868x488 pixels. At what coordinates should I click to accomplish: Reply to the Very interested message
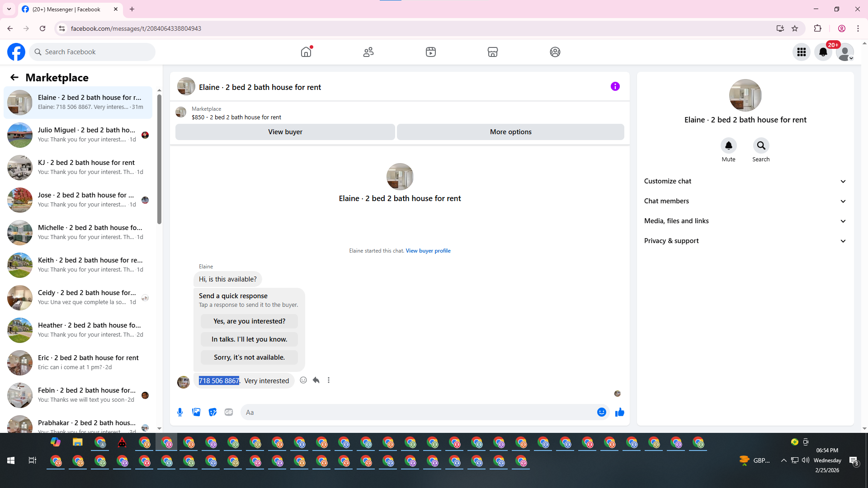point(316,380)
